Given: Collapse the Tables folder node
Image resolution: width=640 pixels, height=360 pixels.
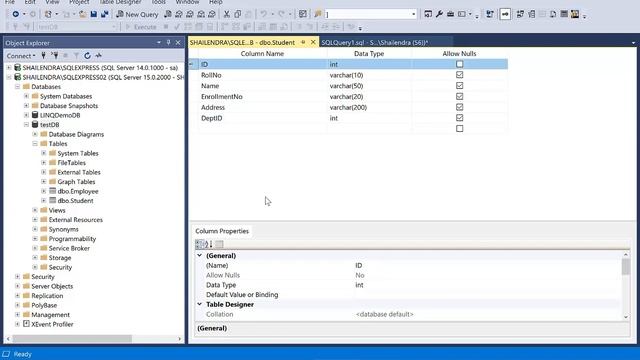Looking at the screenshot, I should coord(35,144).
